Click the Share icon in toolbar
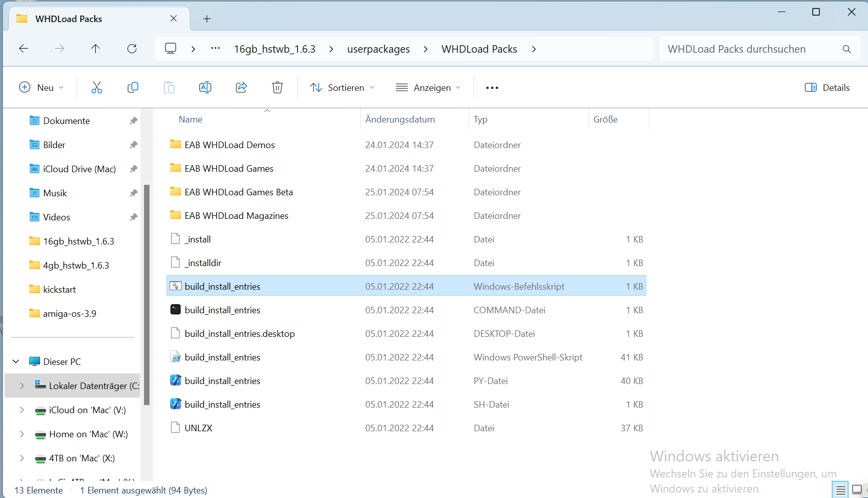The image size is (868, 498). [x=241, y=88]
